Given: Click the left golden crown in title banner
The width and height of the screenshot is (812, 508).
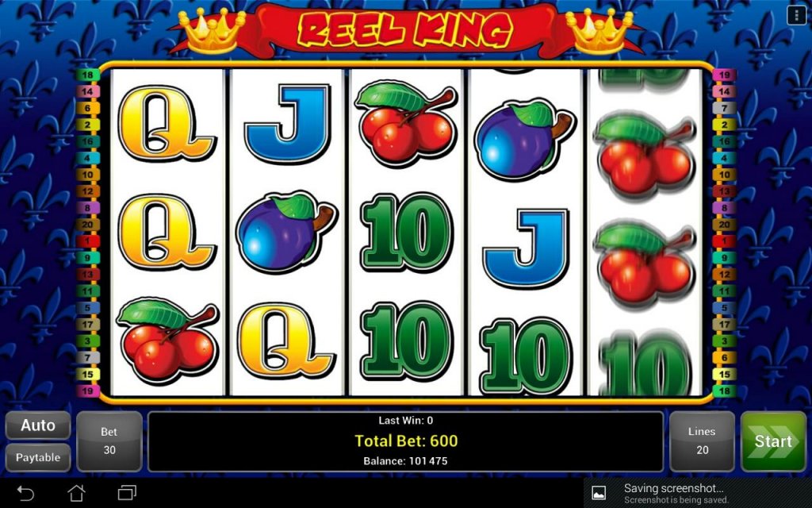Looking at the screenshot, I should tap(212, 31).
